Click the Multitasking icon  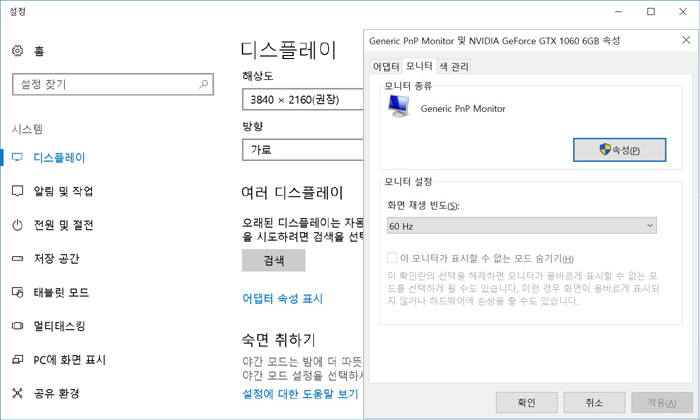(x=17, y=326)
